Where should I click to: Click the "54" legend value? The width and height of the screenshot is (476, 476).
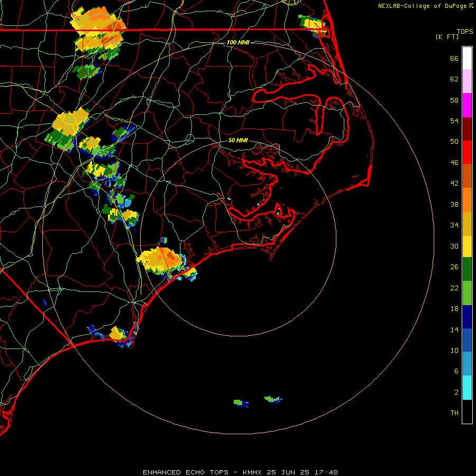tap(454, 121)
